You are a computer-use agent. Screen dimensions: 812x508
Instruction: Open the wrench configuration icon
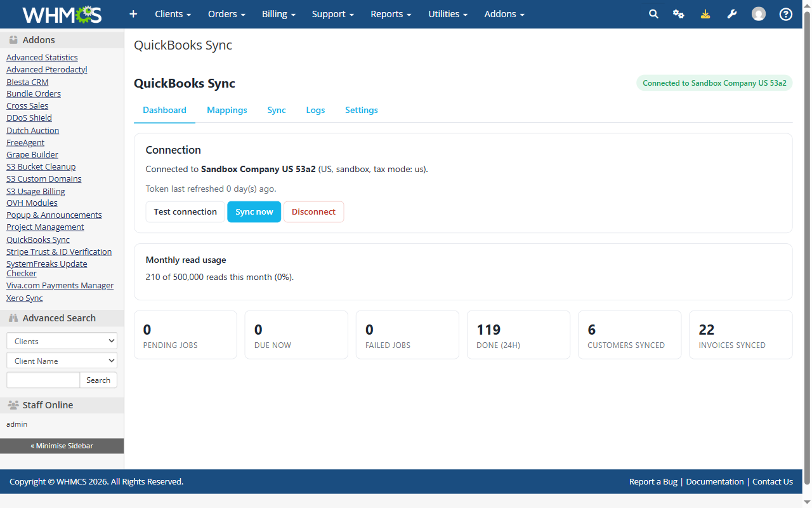pyautogui.click(x=732, y=14)
